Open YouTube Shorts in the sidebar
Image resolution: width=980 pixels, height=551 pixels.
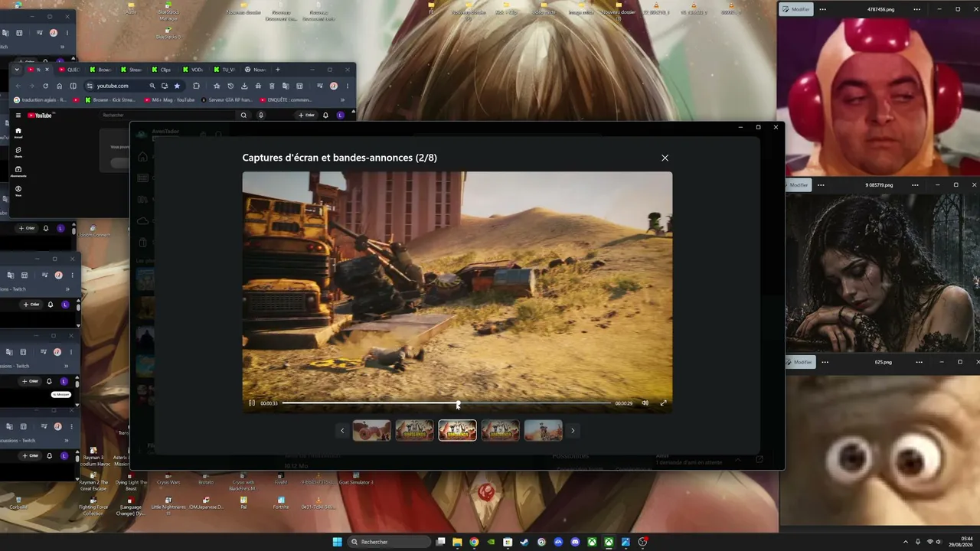18,152
